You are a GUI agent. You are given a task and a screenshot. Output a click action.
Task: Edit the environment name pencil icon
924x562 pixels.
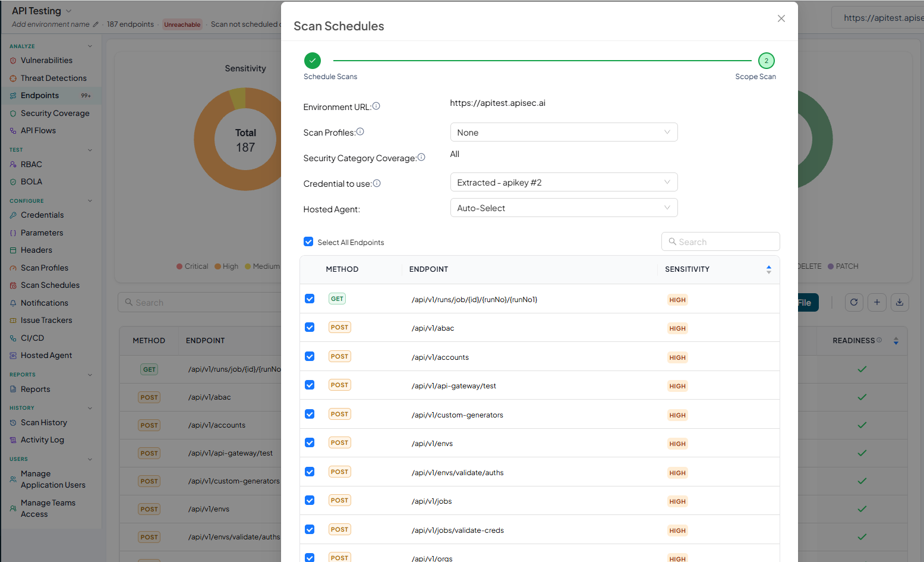(96, 24)
